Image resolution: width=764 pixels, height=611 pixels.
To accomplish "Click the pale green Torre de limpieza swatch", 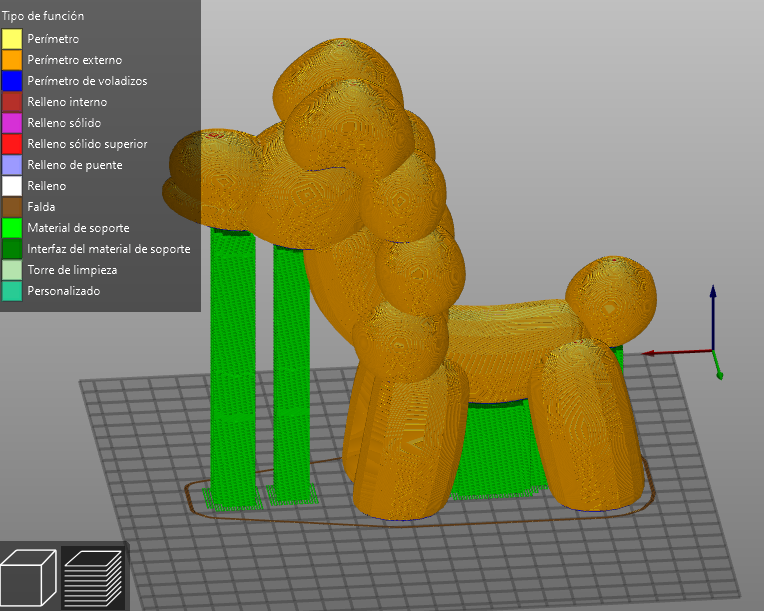I will pyautogui.click(x=12, y=269).
